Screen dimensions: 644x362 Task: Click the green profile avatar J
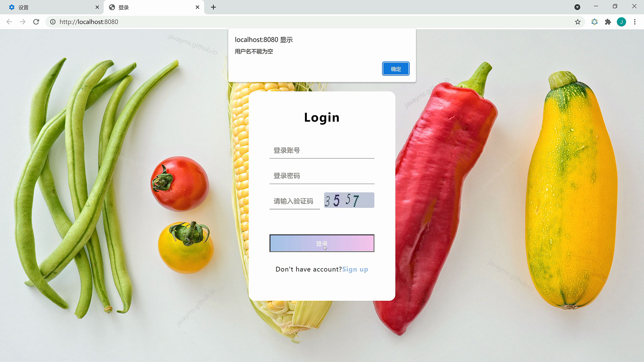[x=621, y=22]
